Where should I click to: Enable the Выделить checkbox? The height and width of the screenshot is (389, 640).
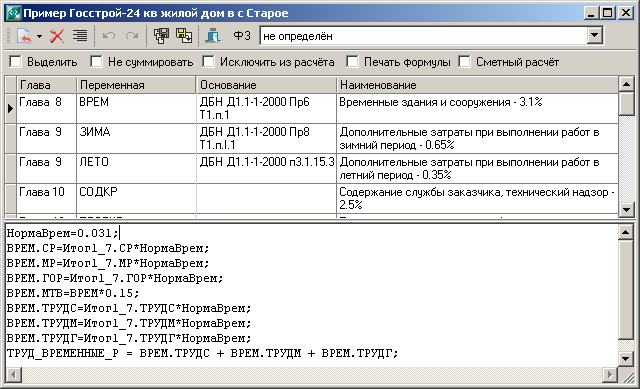[x=15, y=62]
